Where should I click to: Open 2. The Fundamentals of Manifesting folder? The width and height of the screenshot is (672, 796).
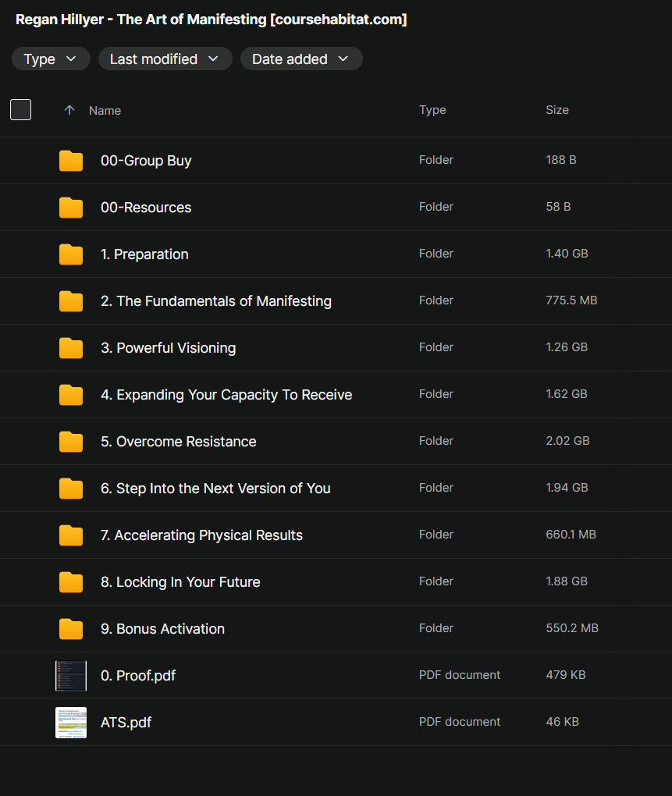point(215,301)
